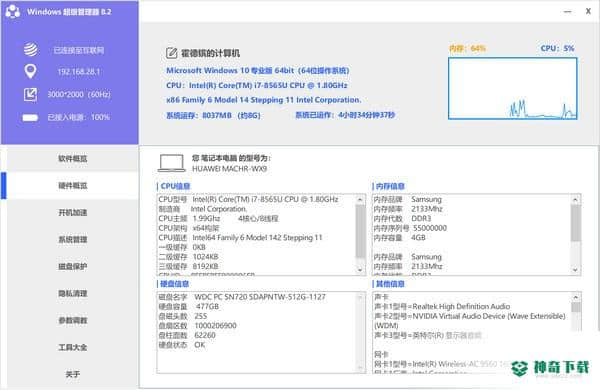Click the x86 Family 6 Model 14 line
600x390 pixels.
(x=264, y=100)
